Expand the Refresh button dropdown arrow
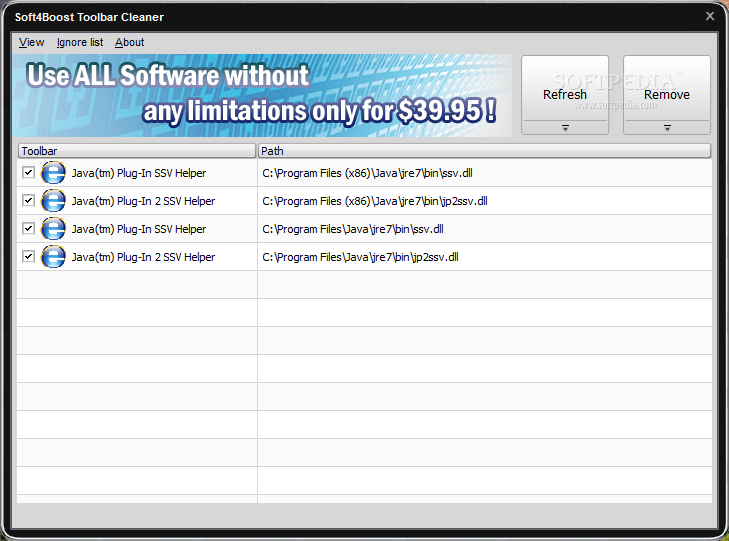729x541 pixels. (565, 127)
